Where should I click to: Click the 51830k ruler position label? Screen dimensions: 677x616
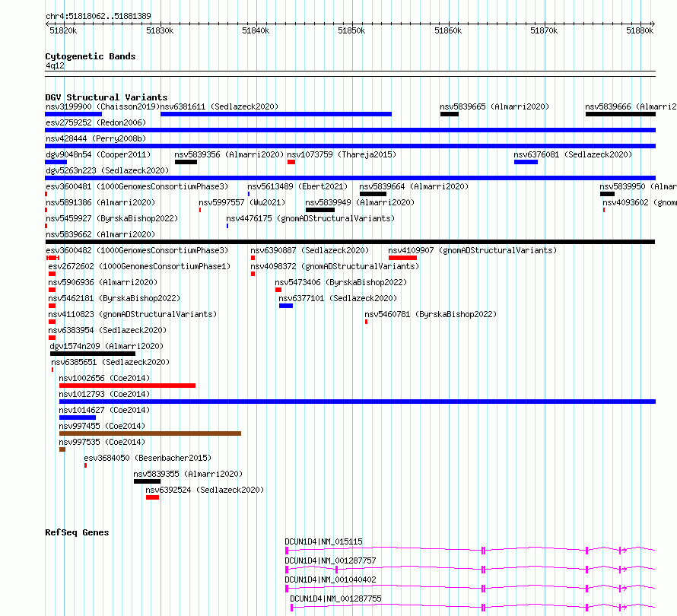[x=160, y=30]
